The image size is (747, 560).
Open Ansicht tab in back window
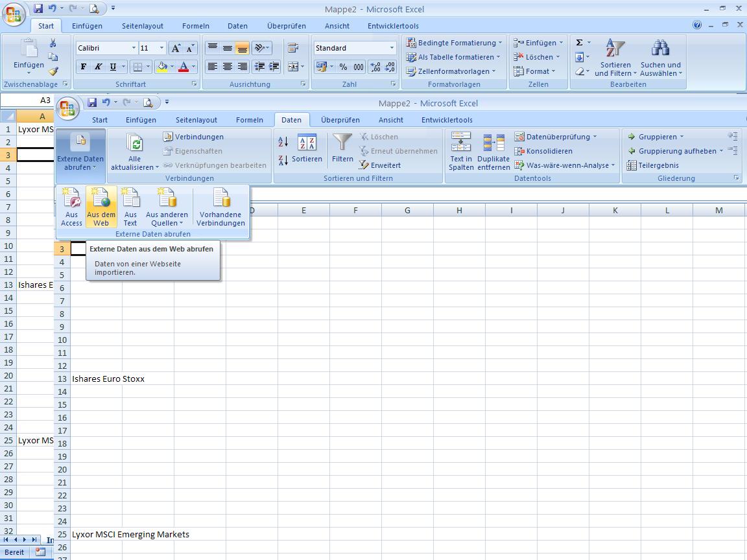[337, 26]
